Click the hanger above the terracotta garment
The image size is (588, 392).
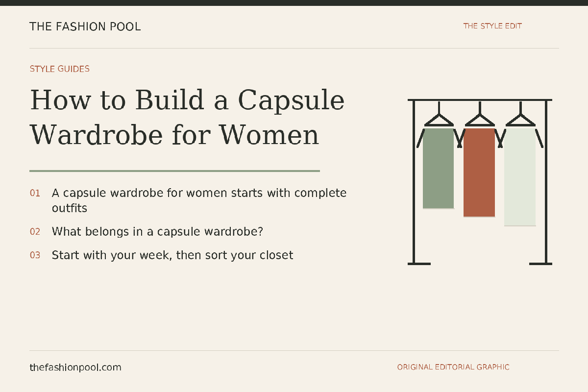point(479,114)
